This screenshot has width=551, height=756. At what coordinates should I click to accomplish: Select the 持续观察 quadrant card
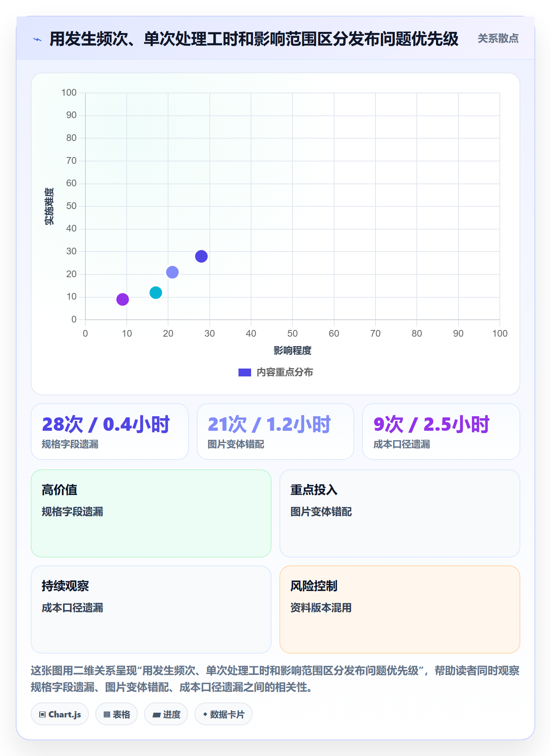(x=151, y=610)
